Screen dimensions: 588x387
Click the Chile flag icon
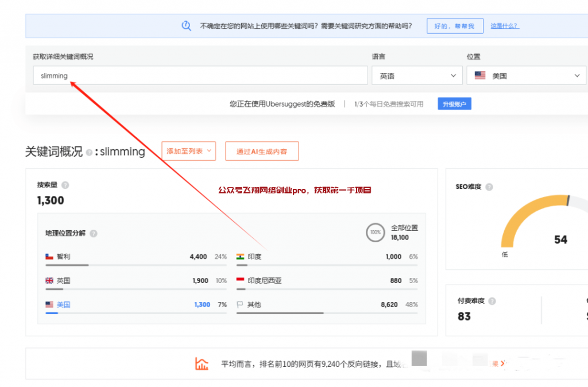[49, 257]
